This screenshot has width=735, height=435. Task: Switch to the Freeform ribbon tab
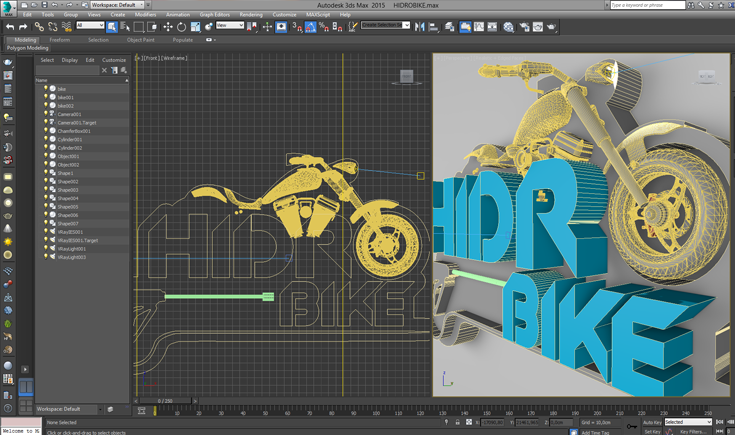click(60, 40)
